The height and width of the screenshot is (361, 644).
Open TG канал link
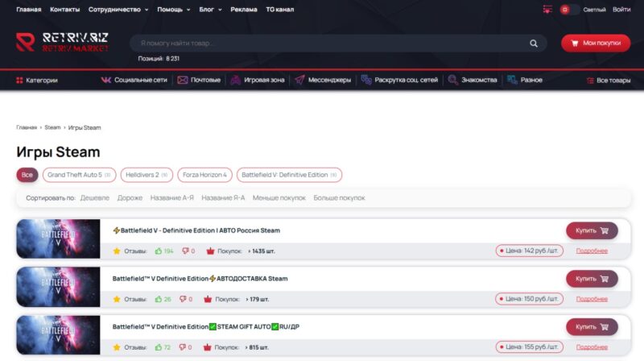tap(279, 10)
